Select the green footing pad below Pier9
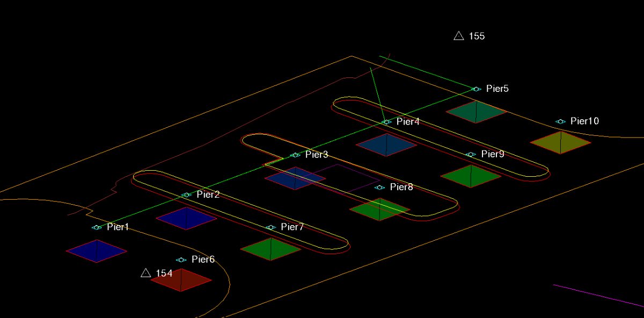 pyautogui.click(x=471, y=176)
